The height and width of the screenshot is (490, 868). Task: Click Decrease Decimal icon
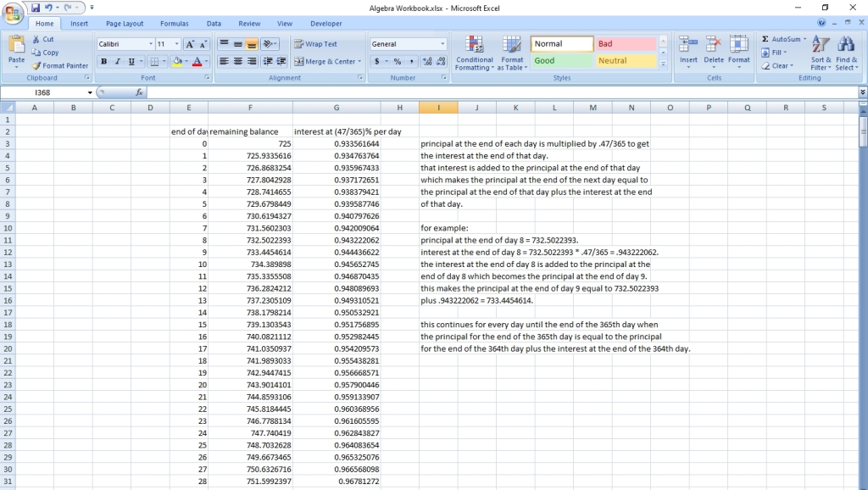click(x=441, y=61)
